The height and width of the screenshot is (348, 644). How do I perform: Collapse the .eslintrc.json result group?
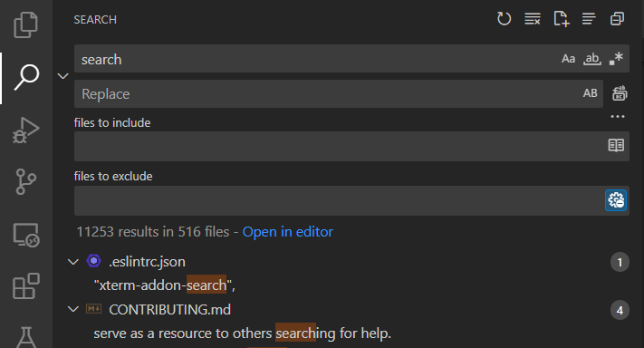click(73, 262)
